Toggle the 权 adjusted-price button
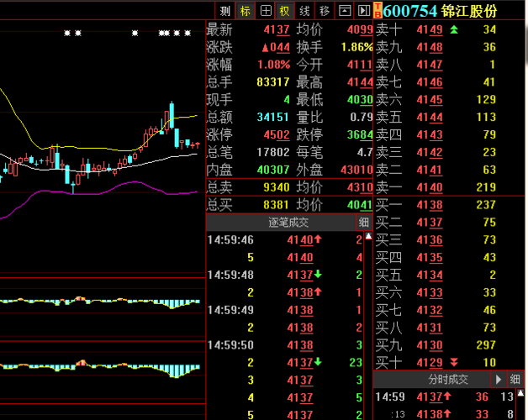 coord(285,11)
